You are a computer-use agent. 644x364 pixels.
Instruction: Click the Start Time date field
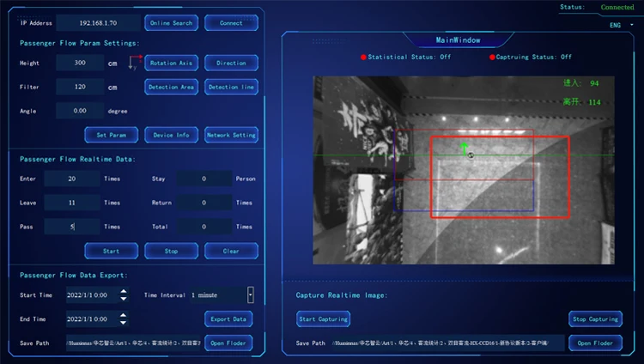click(x=93, y=295)
